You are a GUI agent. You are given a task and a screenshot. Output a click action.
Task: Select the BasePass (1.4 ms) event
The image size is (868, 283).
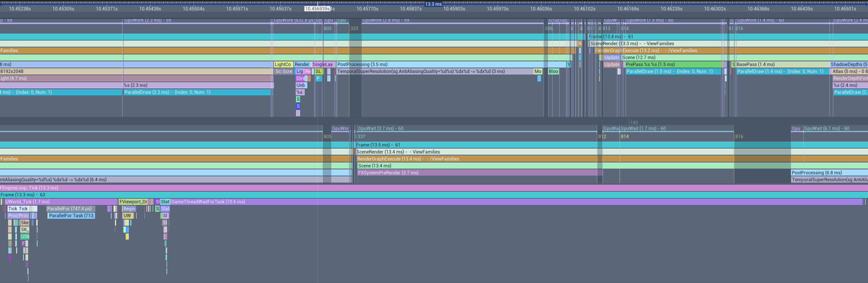coord(782,64)
